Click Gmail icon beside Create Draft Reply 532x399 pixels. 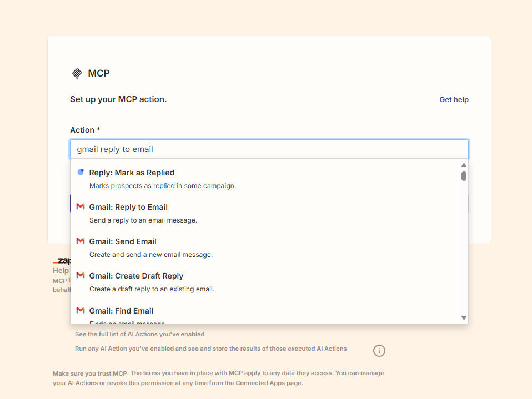81,275
